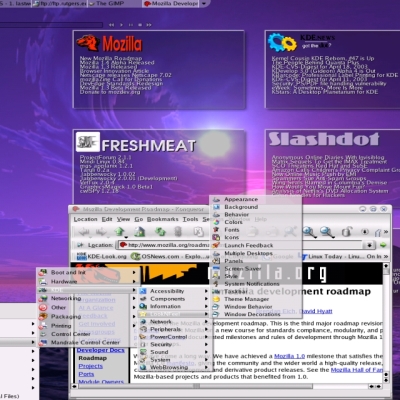Switch to ftp.rutgers taskbar entry
400x400 pixels.
coord(60,4)
